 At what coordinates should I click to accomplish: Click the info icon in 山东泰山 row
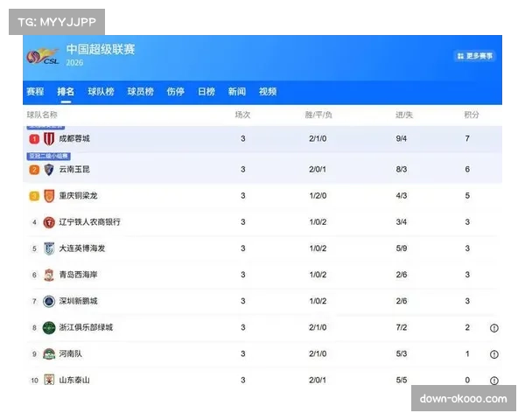(x=494, y=381)
